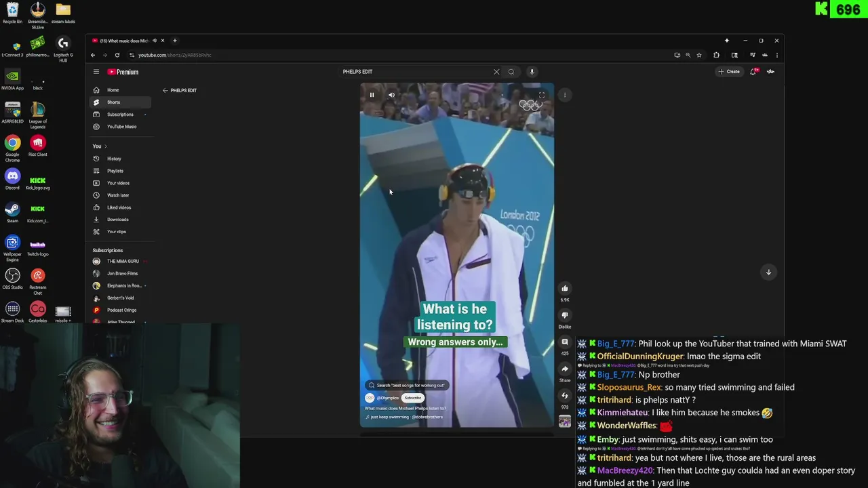Open the Shorts more options menu
868x488 pixels.
pos(565,95)
